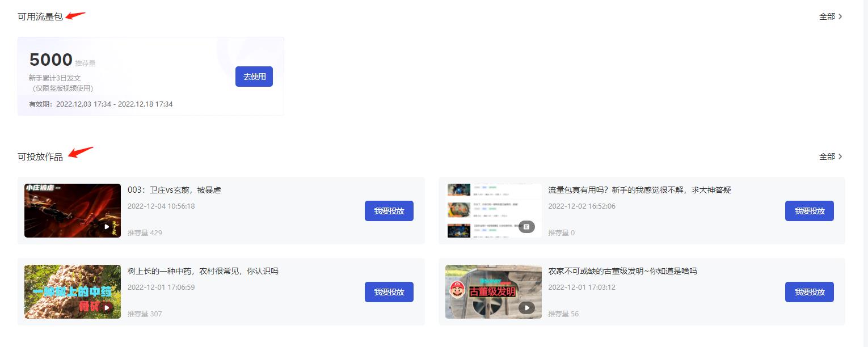This screenshot has width=868, height=347.
Task: Click article icon on 流量包真有用吗 thumbnail
Action: (526, 226)
